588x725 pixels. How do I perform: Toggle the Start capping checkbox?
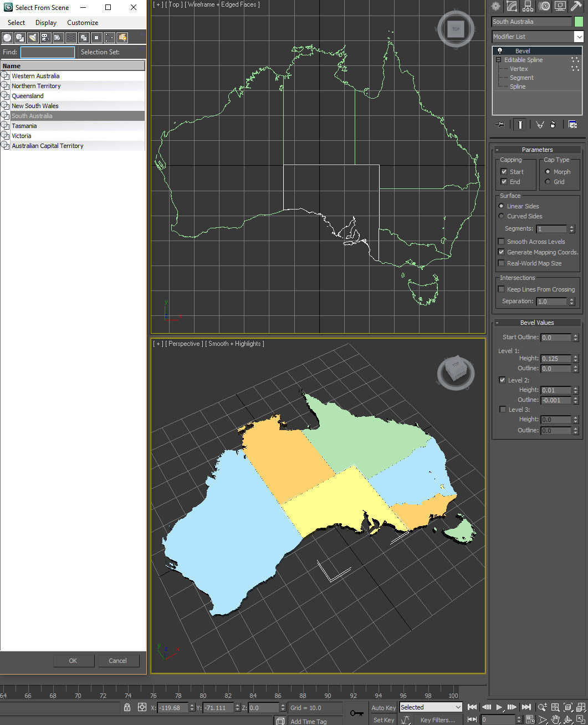click(504, 172)
